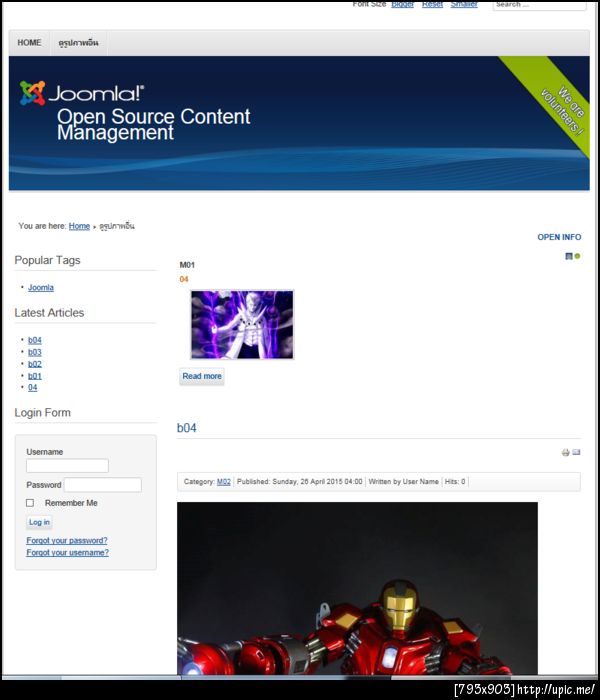This screenshot has height=700, width=600.
Task: Click the Password input field
Action: point(103,485)
